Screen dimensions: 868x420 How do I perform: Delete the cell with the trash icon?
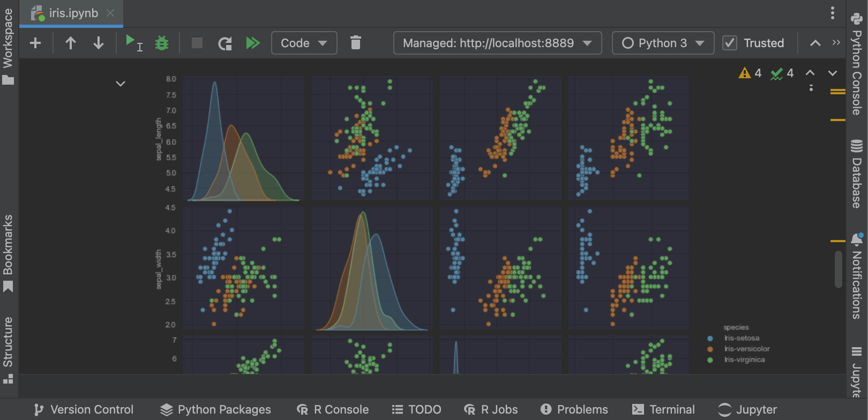pyautogui.click(x=356, y=43)
